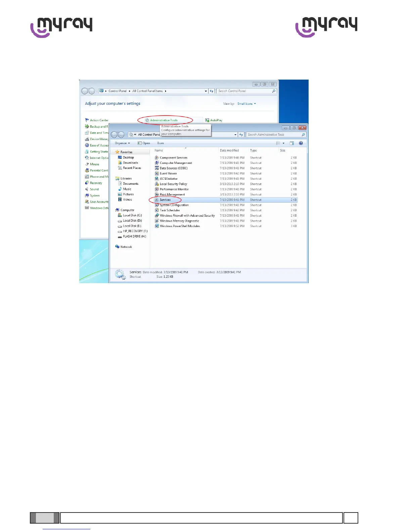This screenshot has width=411, height=532.
Task: Open the view options dropdown arrow
Action: coord(283,143)
